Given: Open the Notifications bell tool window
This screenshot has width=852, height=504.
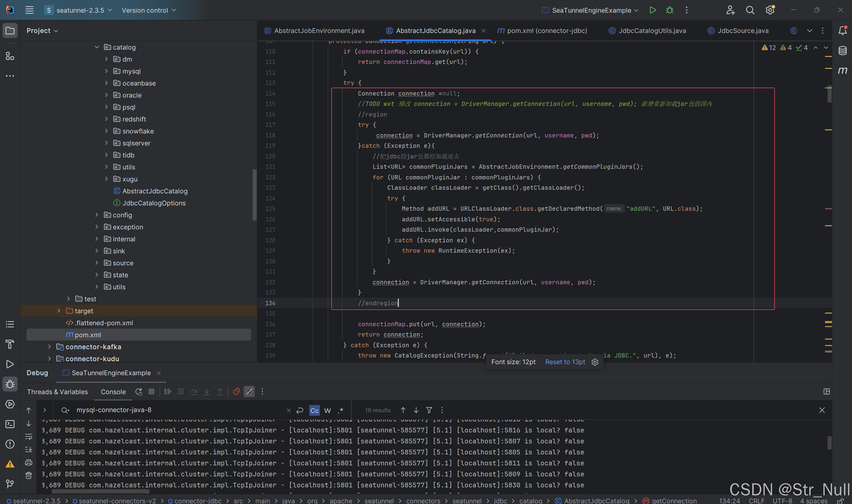Looking at the screenshot, I should pyautogui.click(x=842, y=31).
